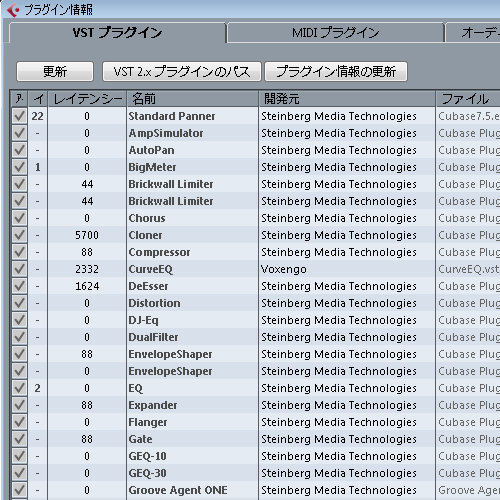
Task: Click the Groove Age file cell
Action: [x=469, y=490]
